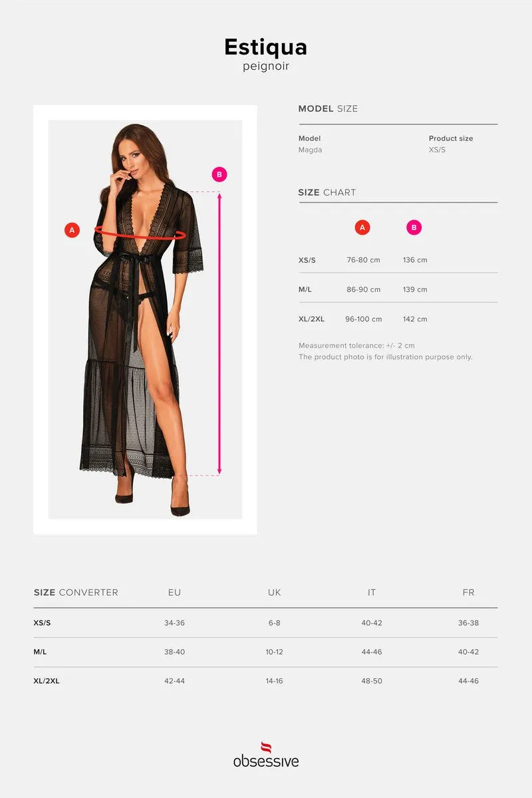Click the FR column header in size converter
This screenshot has width=532, height=798.
click(469, 592)
